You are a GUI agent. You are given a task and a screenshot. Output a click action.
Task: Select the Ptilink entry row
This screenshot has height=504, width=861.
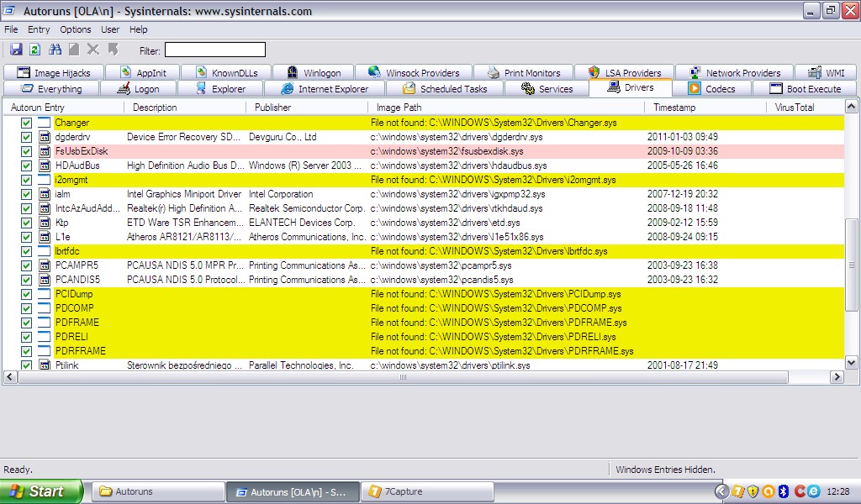(x=424, y=365)
